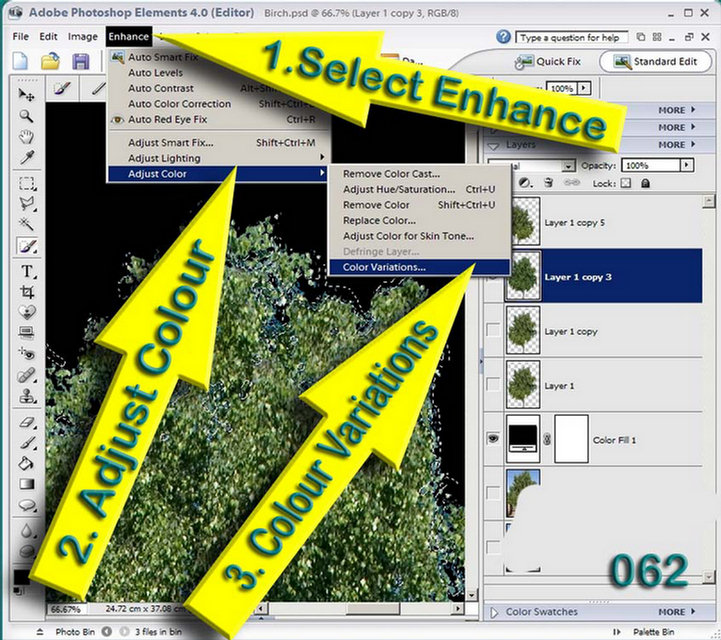The height and width of the screenshot is (640, 721).
Task: Toggle Lock transparent pixels checkerboard box
Action: [625, 183]
